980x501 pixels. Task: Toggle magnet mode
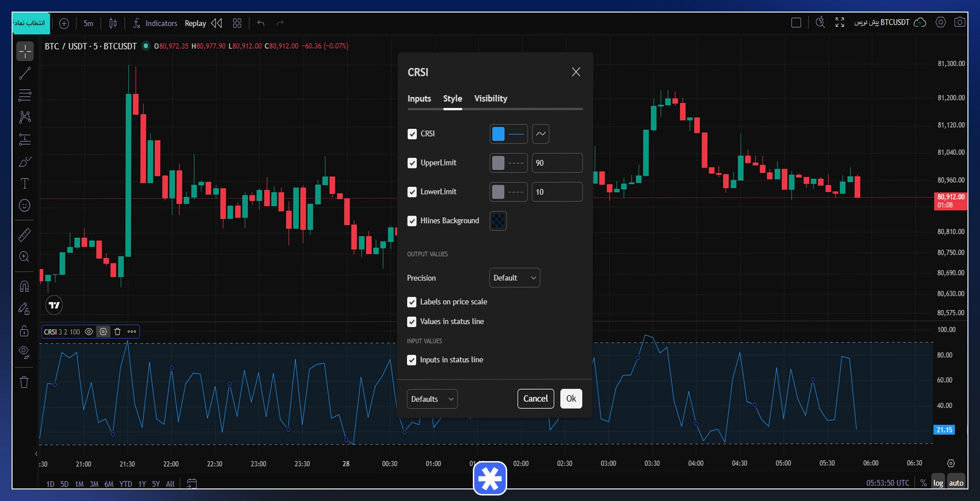click(25, 286)
